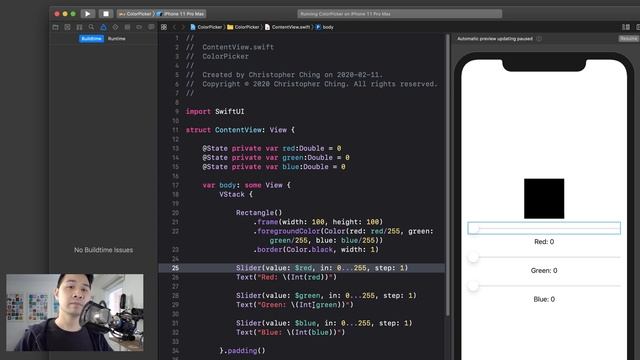Click the 'import SwiftUI' line
The width and height of the screenshot is (640, 360).
215,111
